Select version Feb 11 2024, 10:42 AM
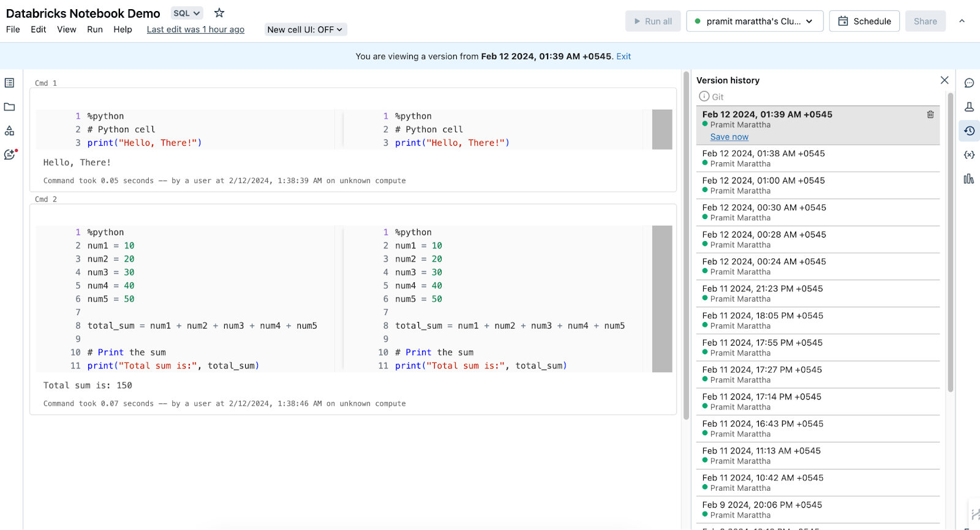The image size is (980, 530). coord(818,483)
